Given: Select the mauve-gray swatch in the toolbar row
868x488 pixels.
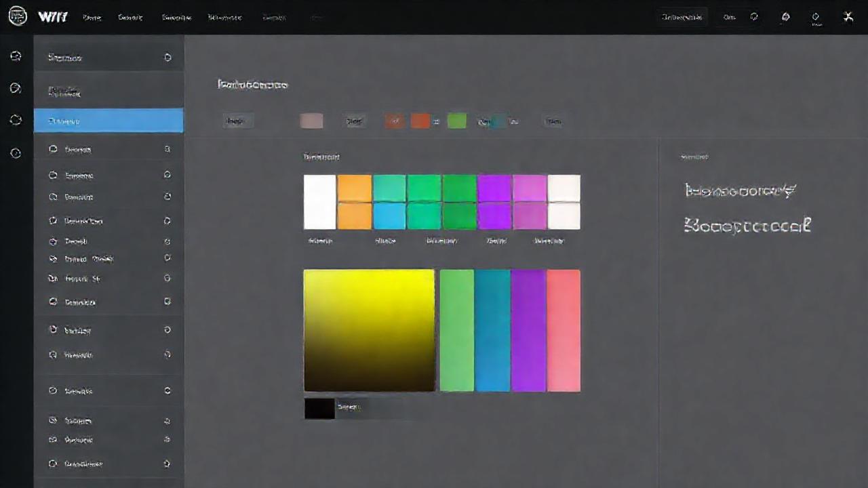Looking at the screenshot, I should [311, 121].
